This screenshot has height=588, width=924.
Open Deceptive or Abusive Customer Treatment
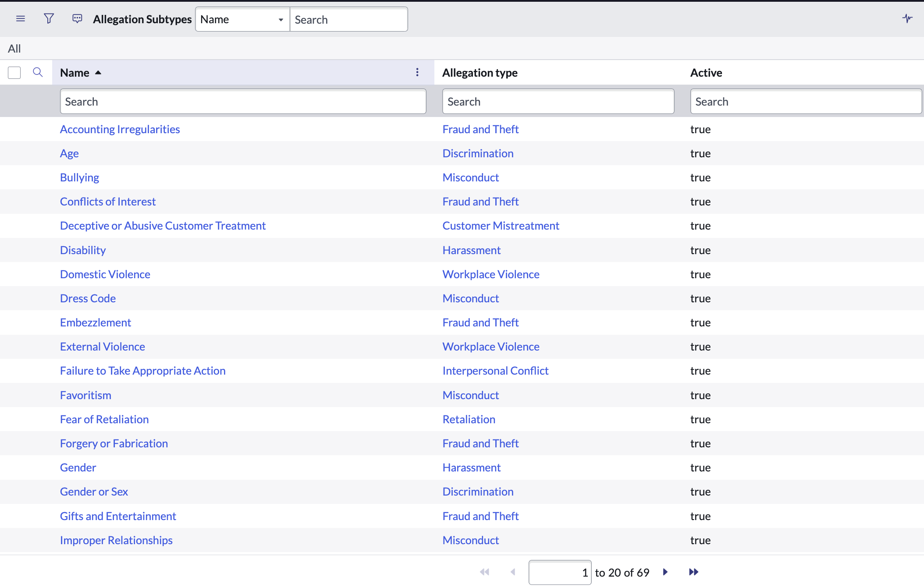click(x=163, y=226)
